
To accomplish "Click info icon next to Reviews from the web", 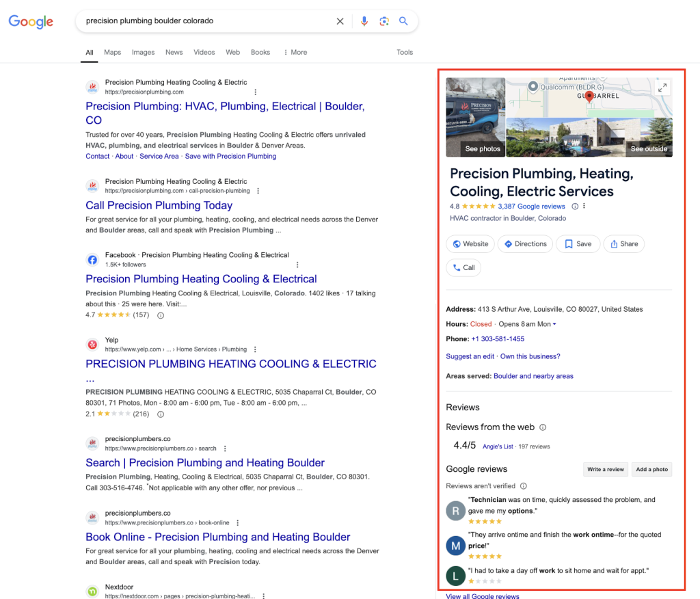I will tap(543, 427).
